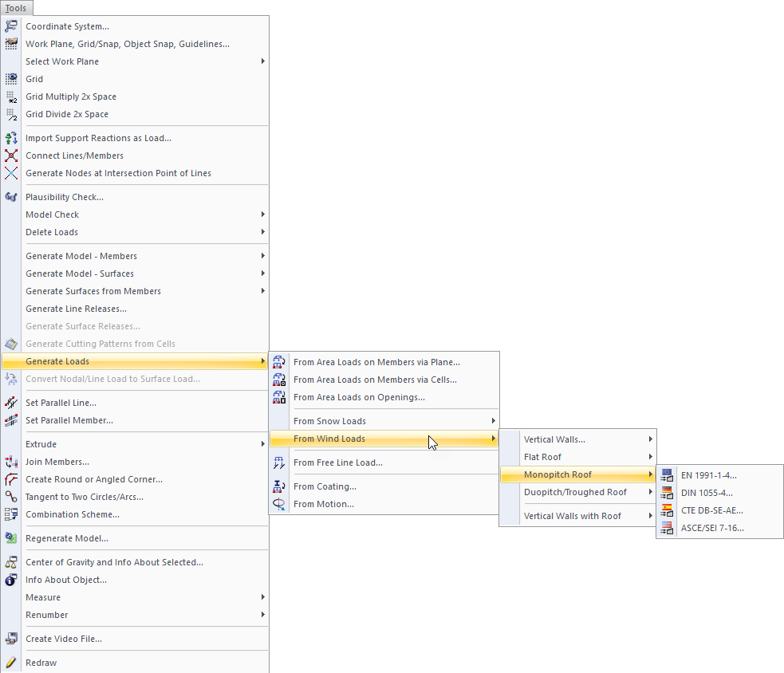Select Import Support Reactions as Load
Image resolution: width=784 pixels, height=673 pixels.
point(98,138)
